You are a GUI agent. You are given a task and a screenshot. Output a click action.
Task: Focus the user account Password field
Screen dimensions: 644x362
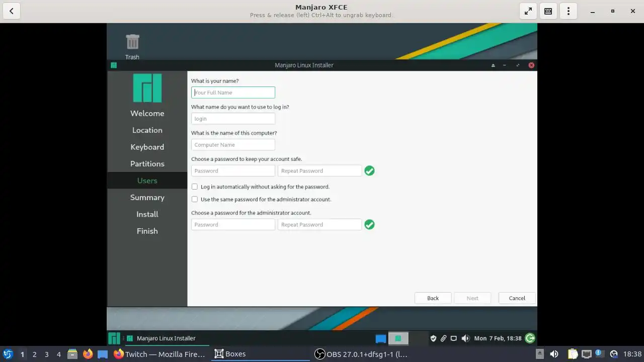click(233, 170)
